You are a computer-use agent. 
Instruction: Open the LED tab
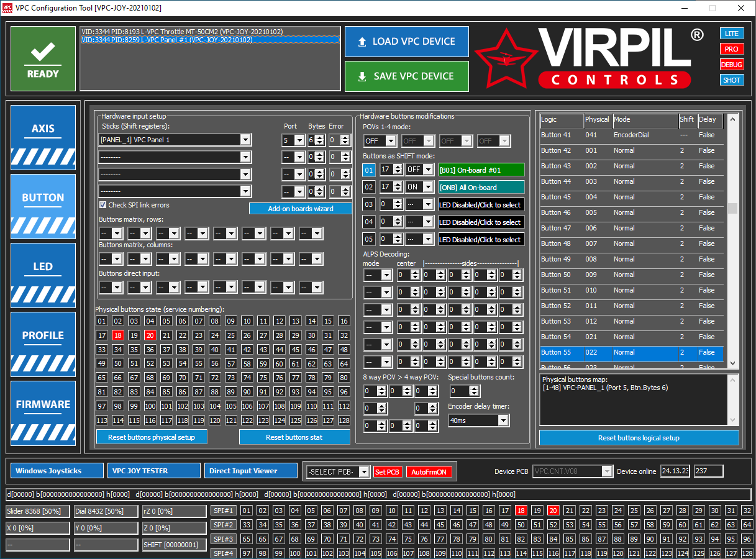[x=43, y=275]
